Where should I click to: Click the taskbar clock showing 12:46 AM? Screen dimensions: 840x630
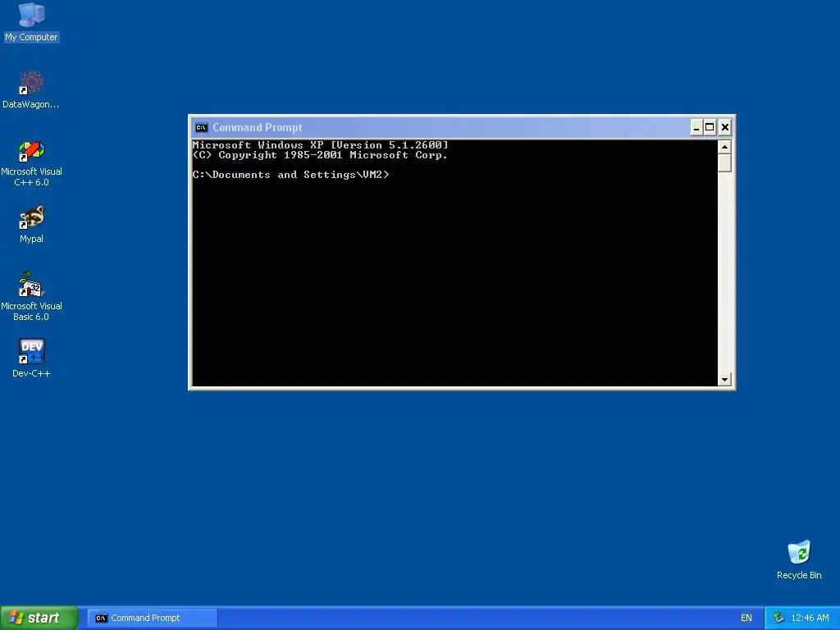click(x=810, y=618)
